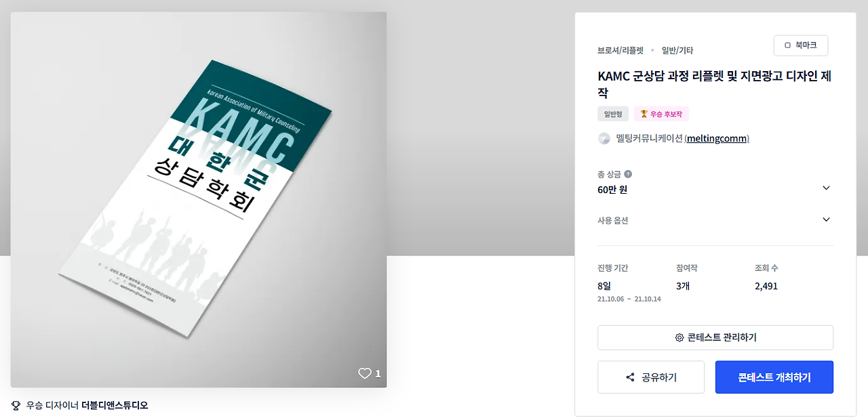Click the gear icon in 콘테스트 관리하기
868x420 pixels.
pos(679,337)
